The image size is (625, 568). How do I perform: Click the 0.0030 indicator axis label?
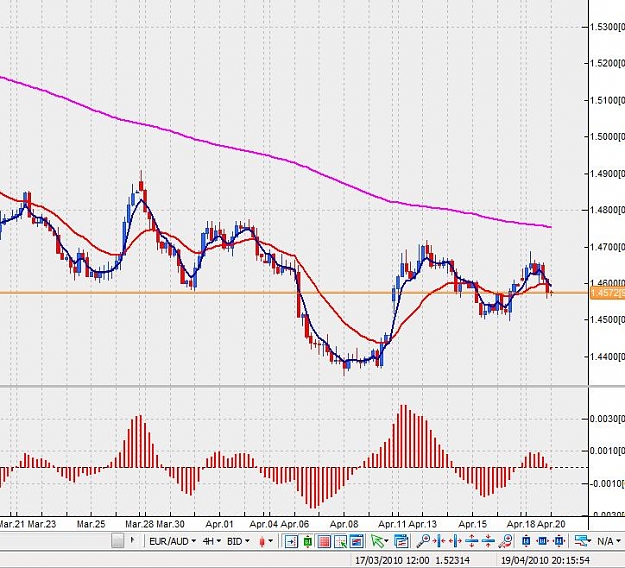607,419
